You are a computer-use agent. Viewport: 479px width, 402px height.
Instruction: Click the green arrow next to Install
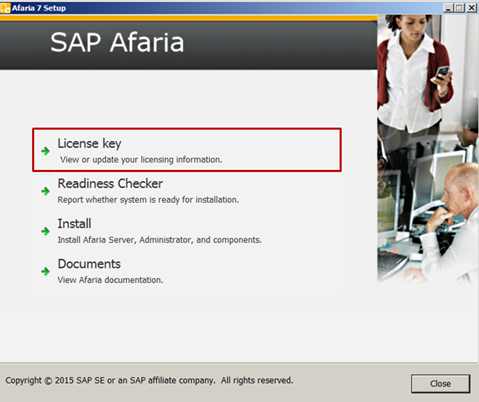45,231
